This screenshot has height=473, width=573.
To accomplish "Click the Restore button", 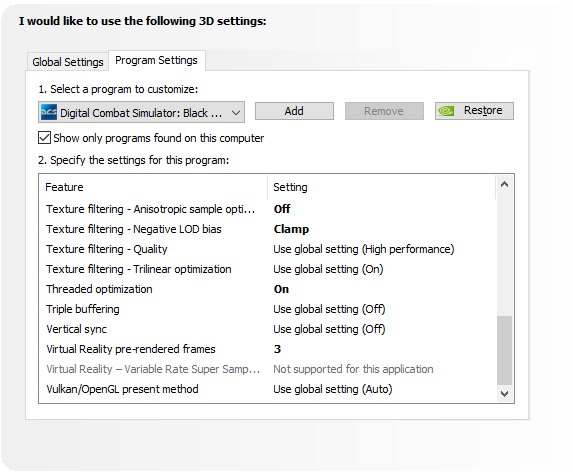I will tap(474, 111).
